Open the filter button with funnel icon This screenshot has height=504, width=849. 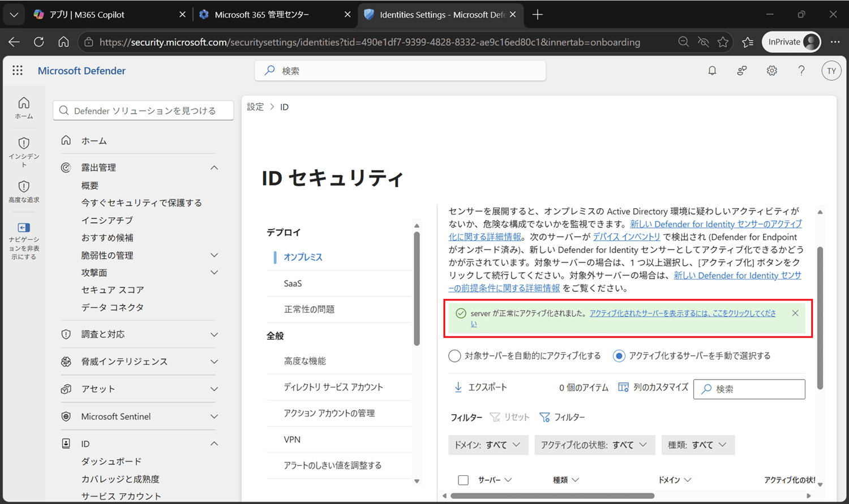pos(562,417)
